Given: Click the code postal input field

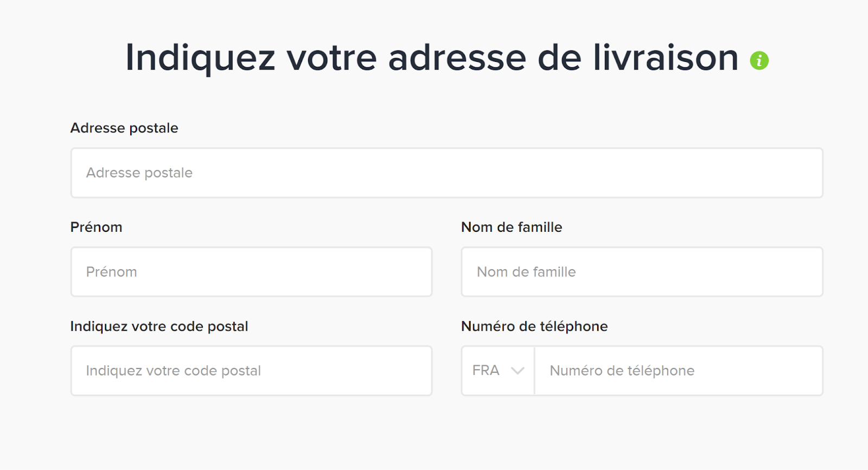Looking at the screenshot, I should tap(251, 371).
